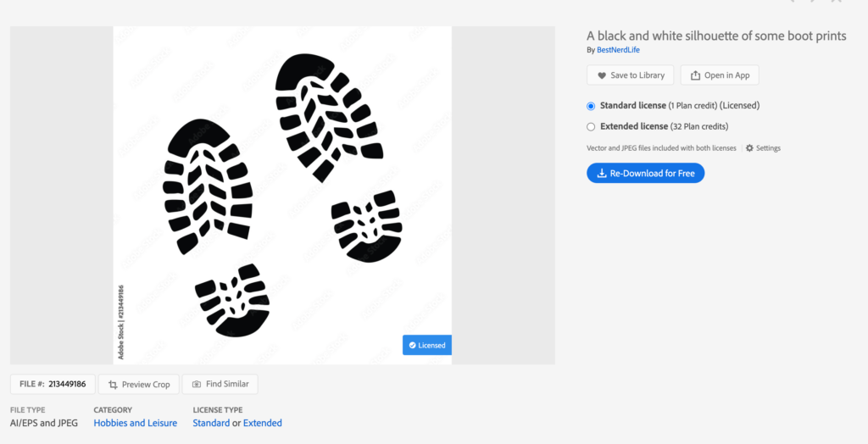
Task: Click the boot prints silhouette title text
Action: [x=716, y=36]
